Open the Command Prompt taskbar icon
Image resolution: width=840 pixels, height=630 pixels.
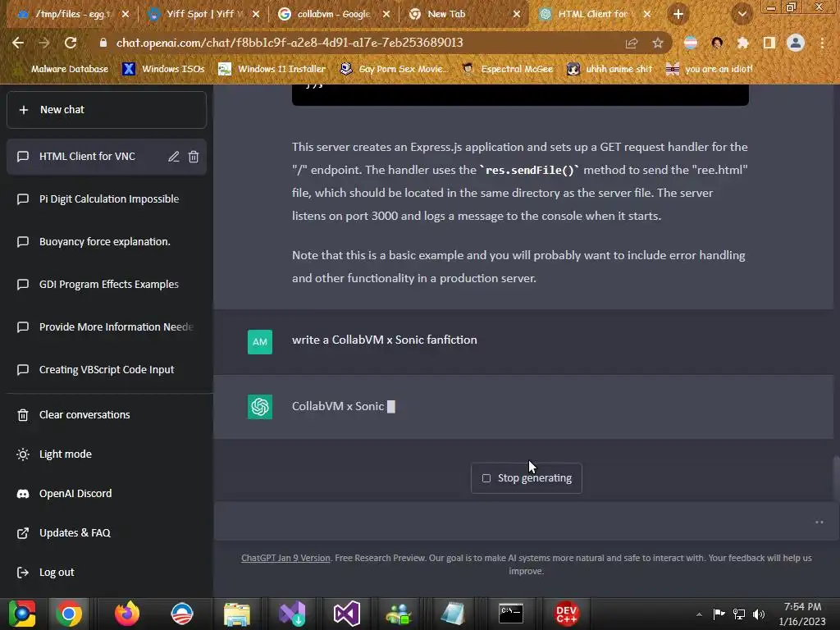click(x=511, y=614)
